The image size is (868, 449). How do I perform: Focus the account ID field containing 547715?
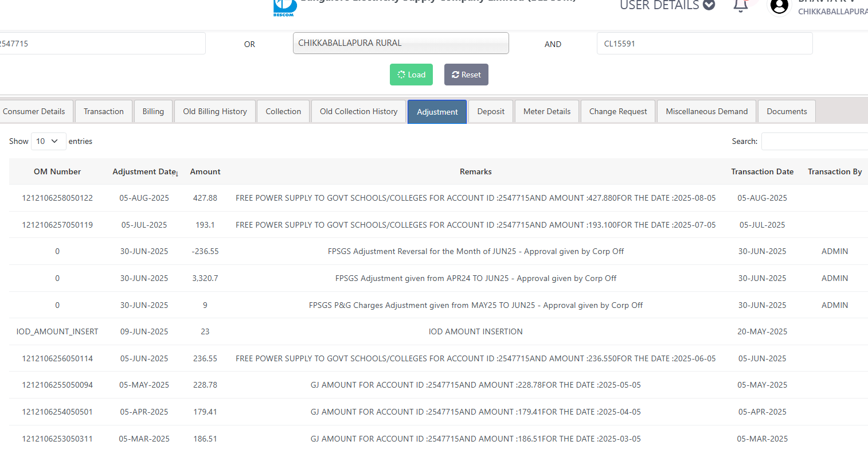pos(102,43)
